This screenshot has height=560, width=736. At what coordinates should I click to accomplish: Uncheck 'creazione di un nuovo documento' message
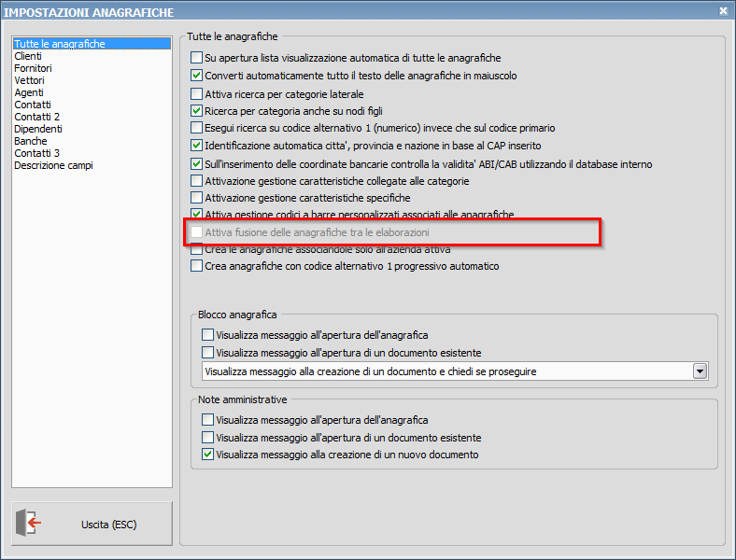[x=207, y=455]
